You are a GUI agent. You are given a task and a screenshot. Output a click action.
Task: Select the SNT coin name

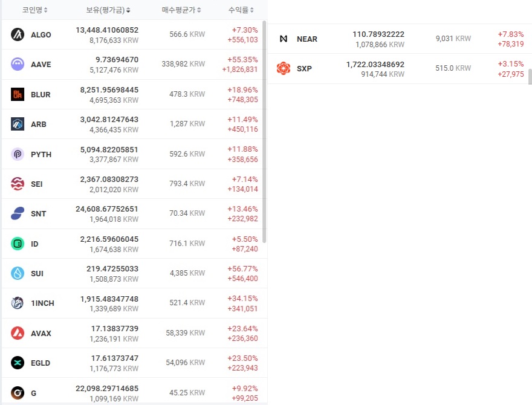pos(38,214)
